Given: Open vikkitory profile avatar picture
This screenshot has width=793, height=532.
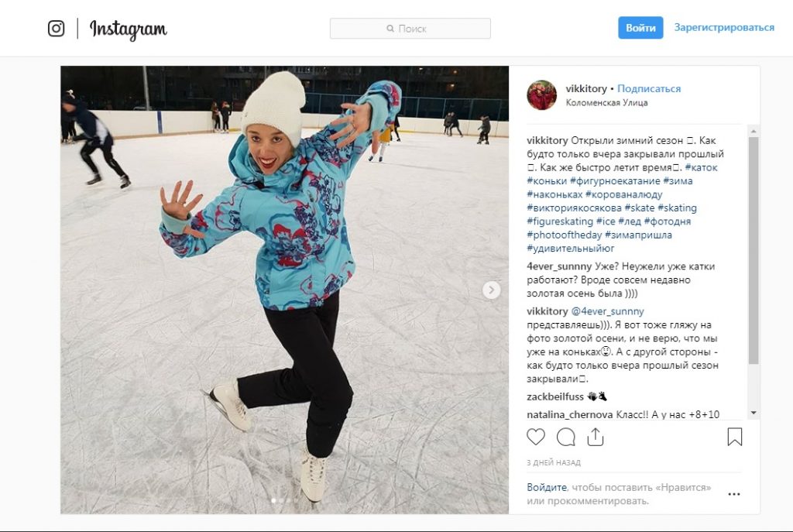Looking at the screenshot, I should click(x=541, y=95).
